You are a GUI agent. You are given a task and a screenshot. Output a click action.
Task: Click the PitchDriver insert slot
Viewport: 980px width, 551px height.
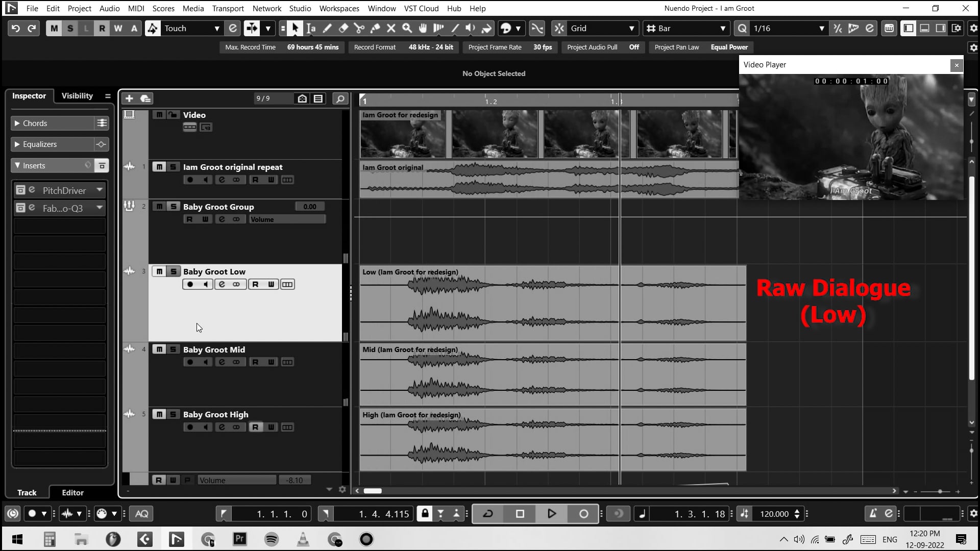click(x=64, y=190)
